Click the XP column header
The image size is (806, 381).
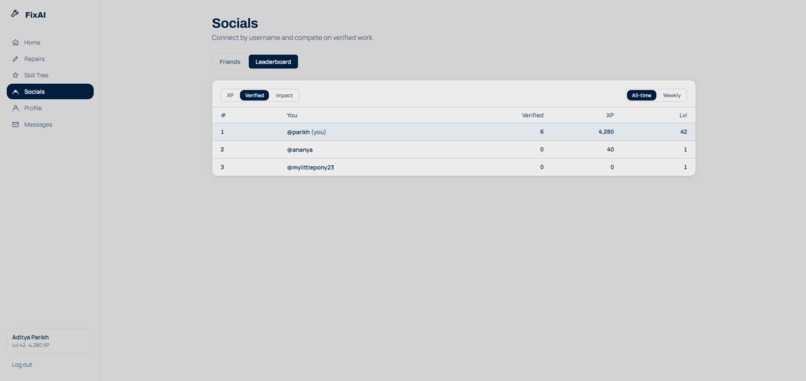coord(610,115)
